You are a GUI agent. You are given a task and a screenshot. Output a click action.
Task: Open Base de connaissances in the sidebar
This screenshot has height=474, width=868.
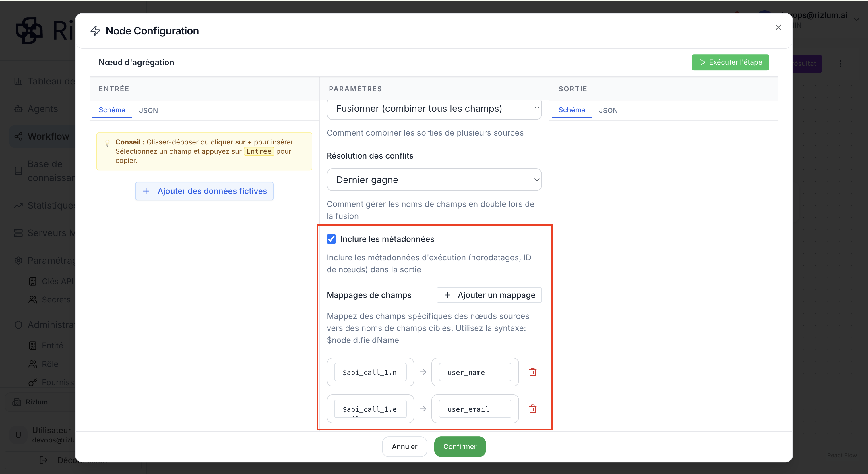point(44,171)
